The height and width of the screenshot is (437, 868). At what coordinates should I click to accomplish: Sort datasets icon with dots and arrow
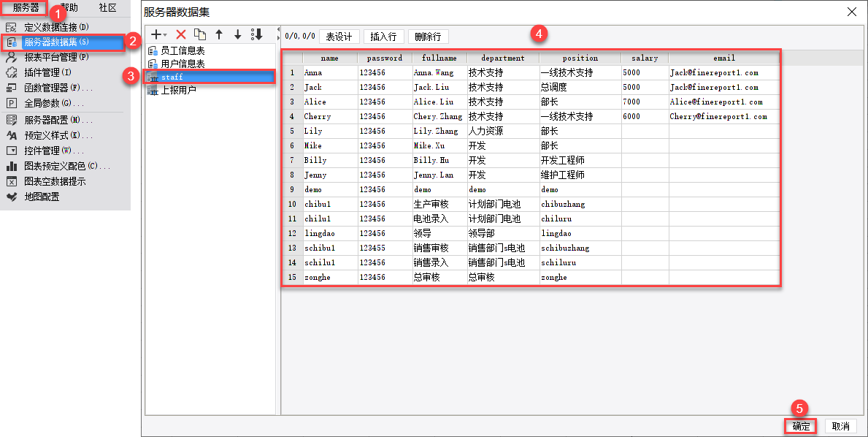[256, 35]
